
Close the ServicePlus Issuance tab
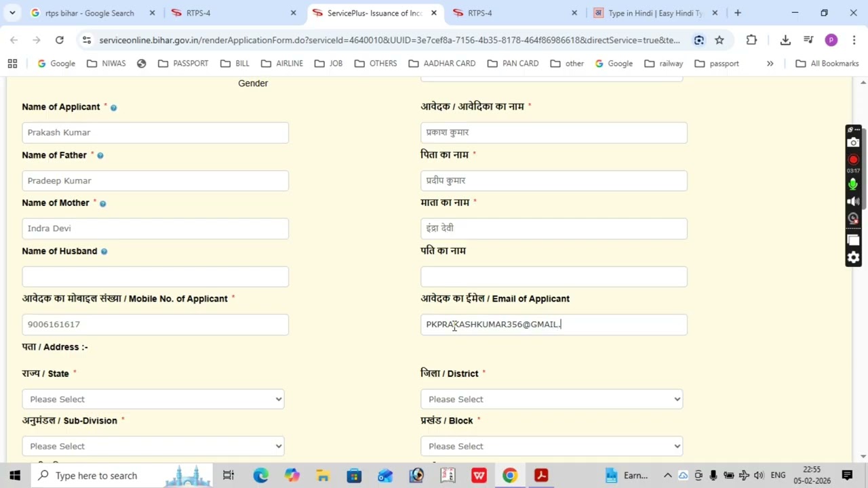(x=433, y=13)
